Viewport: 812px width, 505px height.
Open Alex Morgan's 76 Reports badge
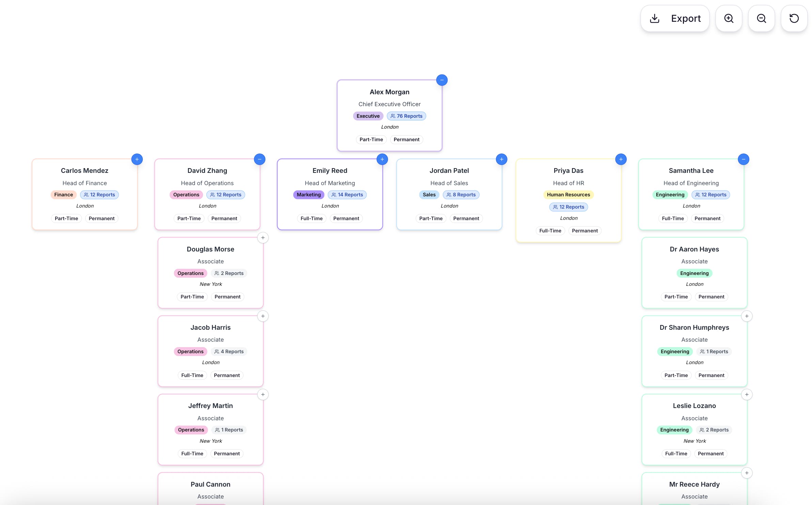(406, 116)
